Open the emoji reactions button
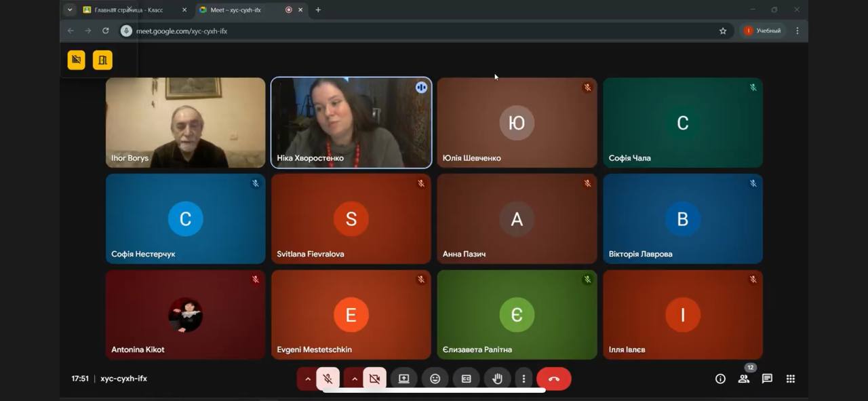The image size is (868, 401). pos(435,379)
